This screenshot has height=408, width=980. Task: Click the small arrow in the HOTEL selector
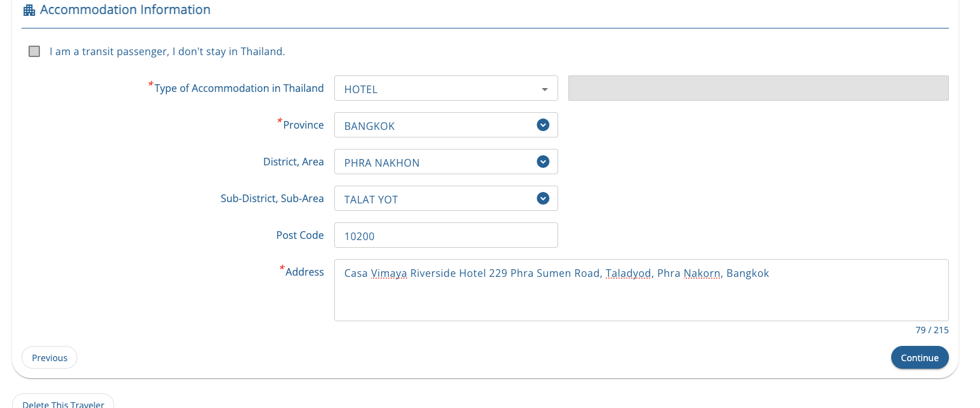(544, 89)
